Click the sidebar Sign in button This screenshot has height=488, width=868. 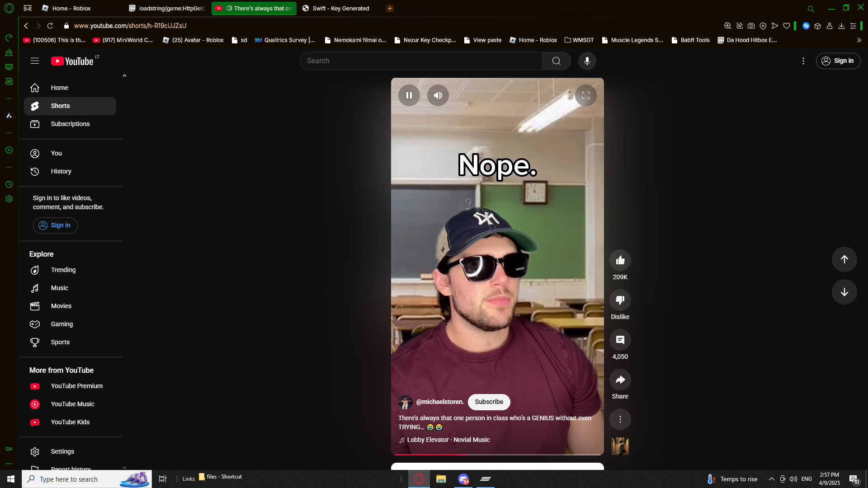55,225
